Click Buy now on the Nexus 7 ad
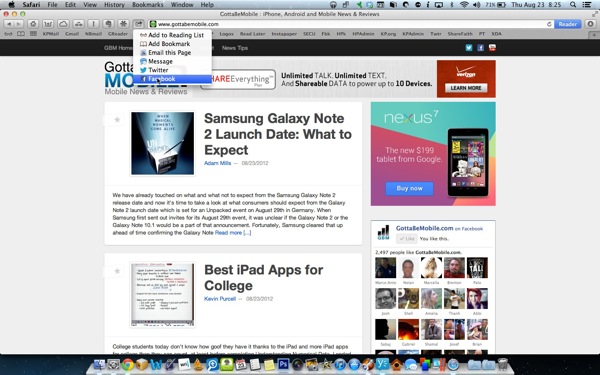 click(x=409, y=189)
